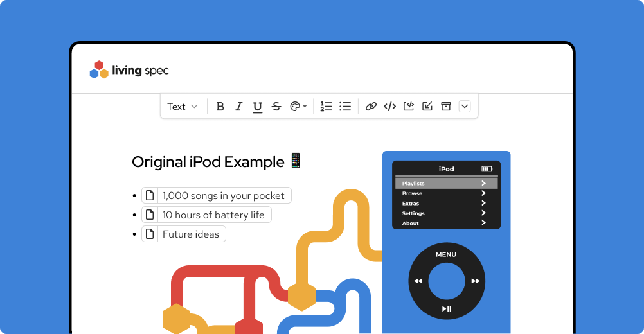644x334 pixels.
Task: Apply strikethrough to text
Action: point(276,107)
